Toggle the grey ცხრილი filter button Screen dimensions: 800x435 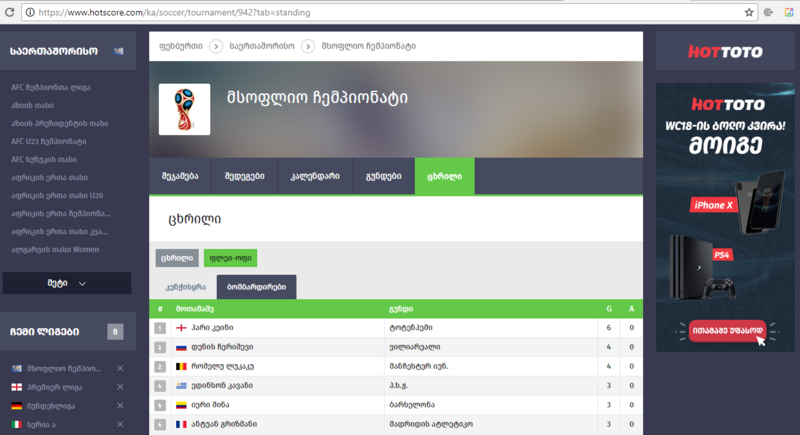177,258
